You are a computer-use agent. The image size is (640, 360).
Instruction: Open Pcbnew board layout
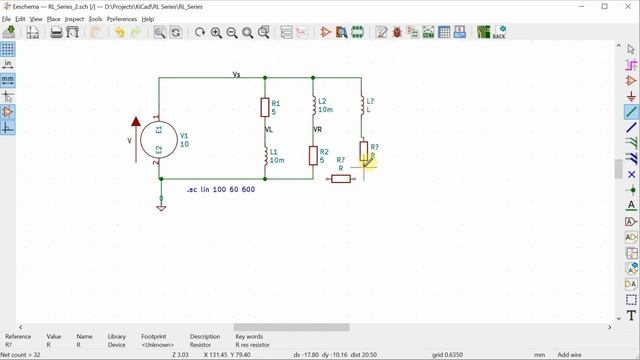click(x=483, y=32)
